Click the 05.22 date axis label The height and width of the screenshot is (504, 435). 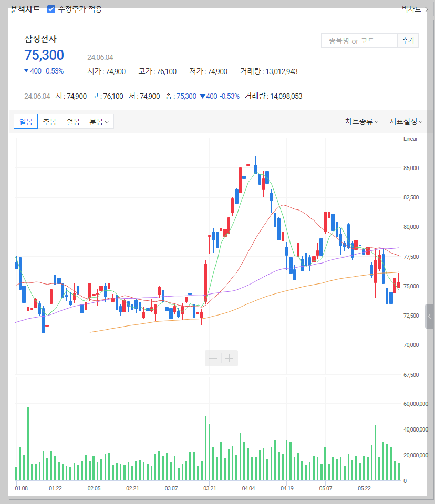(364, 488)
